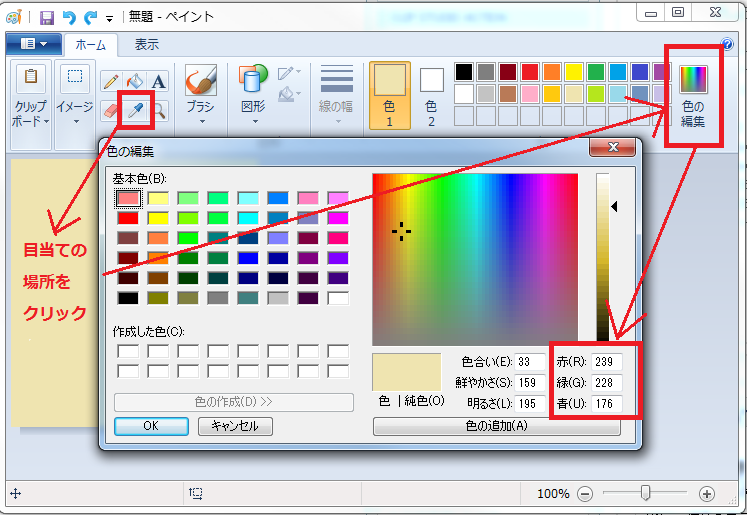Pick the Color picker eyedropper tool

tap(135, 109)
